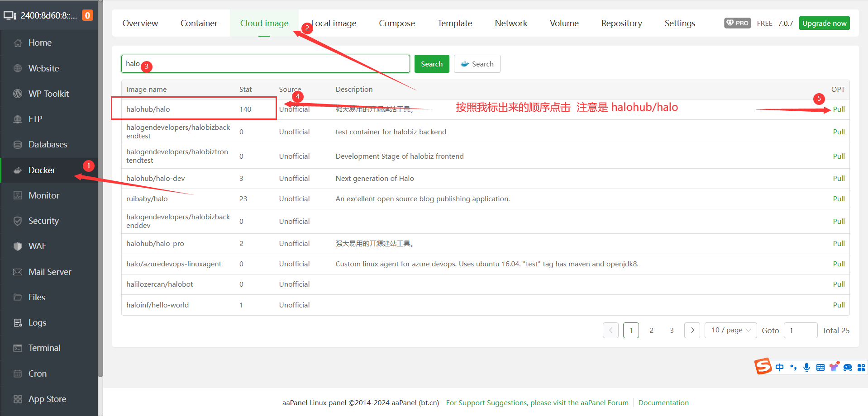Open the App Store grid icon

coord(18,399)
